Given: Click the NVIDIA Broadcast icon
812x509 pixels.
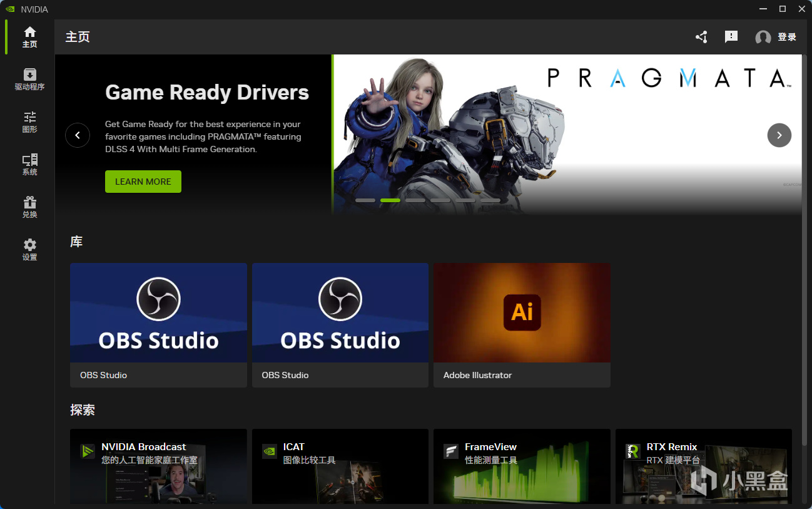Looking at the screenshot, I should (x=88, y=451).
